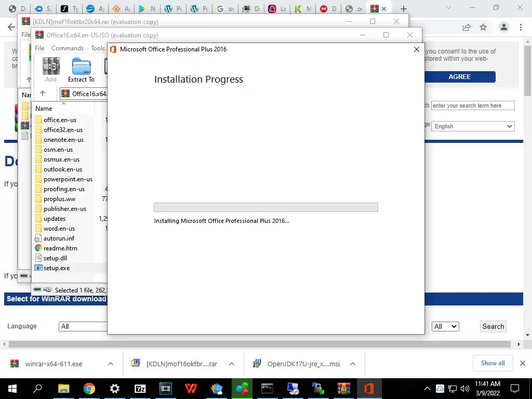
Task: Open 7-Zip from the taskbar
Action: 140,389
